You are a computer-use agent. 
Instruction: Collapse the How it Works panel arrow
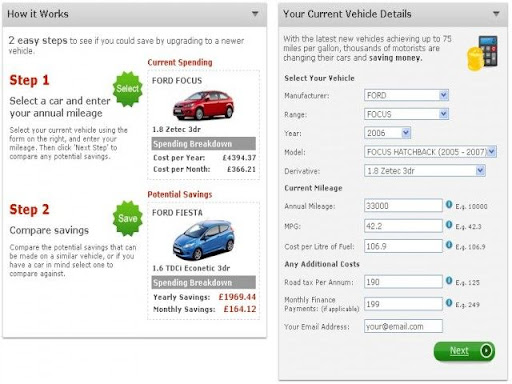tap(255, 14)
